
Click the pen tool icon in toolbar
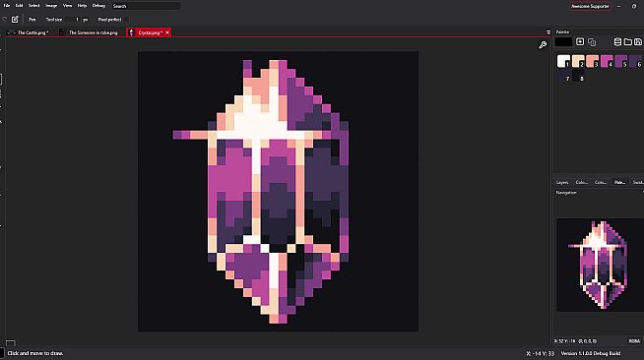[x=15, y=20]
